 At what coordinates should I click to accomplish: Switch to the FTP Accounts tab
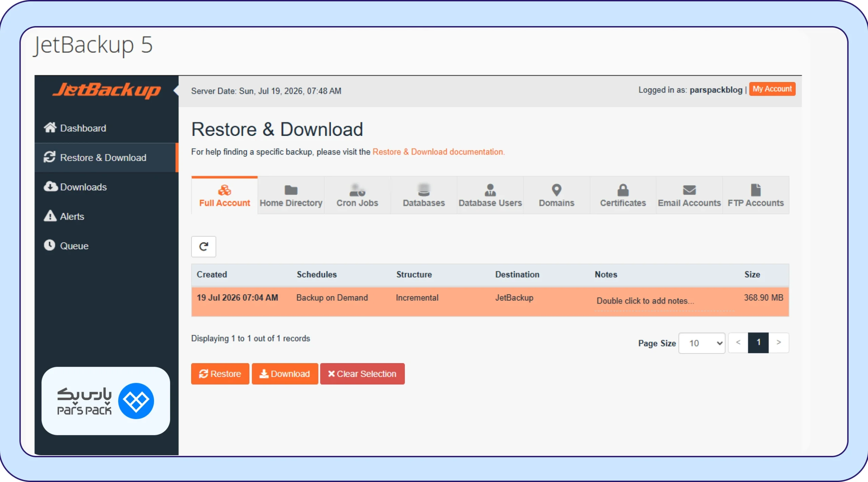(756, 195)
